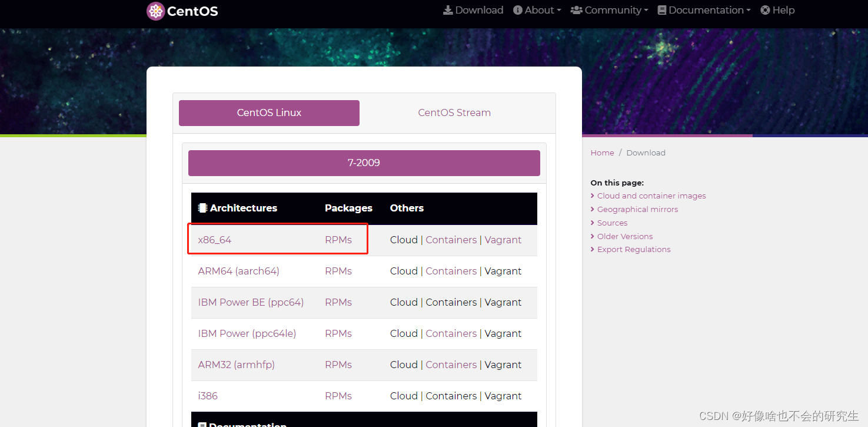
Task: Open Containers in the i386 row
Action: pos(451,396)
